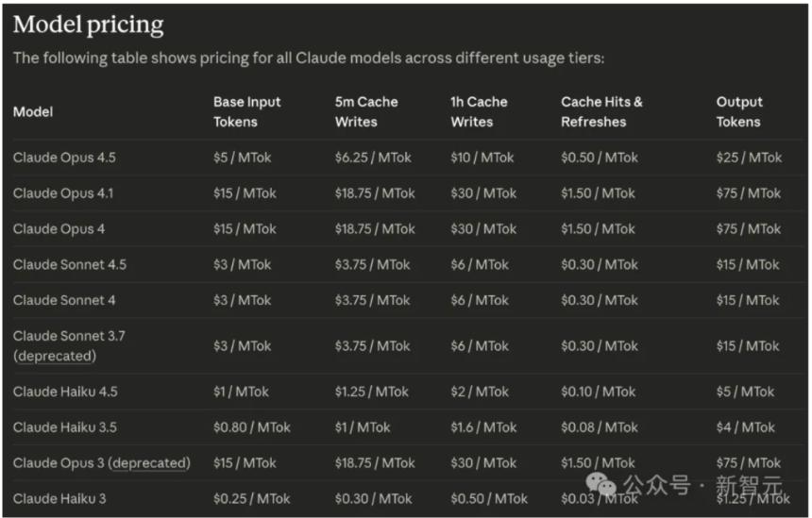The image size is (812, 518).
Task: Open the deprecated link next to Claude Opus 3
Action: [149, 463]
